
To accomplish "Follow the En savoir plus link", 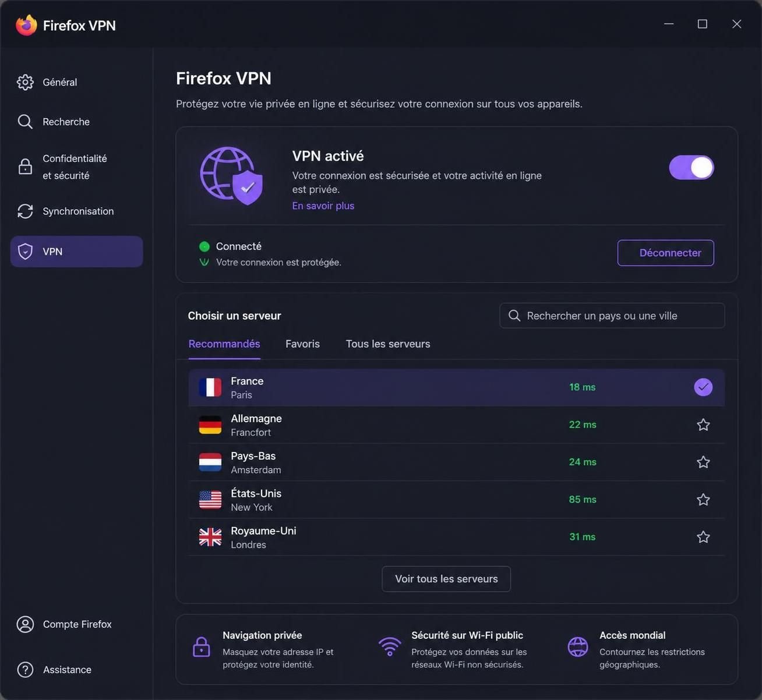I will pos(323,206).
